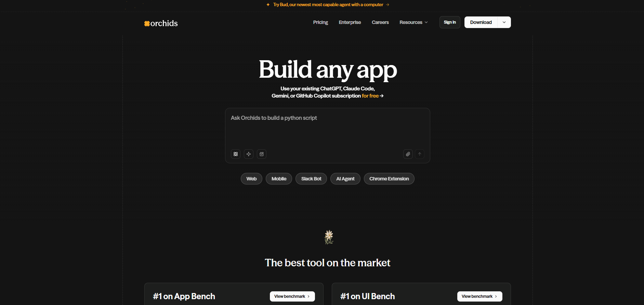Screen dimensions: 644x305
Task: Click the flower illustration above the tagline
Action: 329,237
